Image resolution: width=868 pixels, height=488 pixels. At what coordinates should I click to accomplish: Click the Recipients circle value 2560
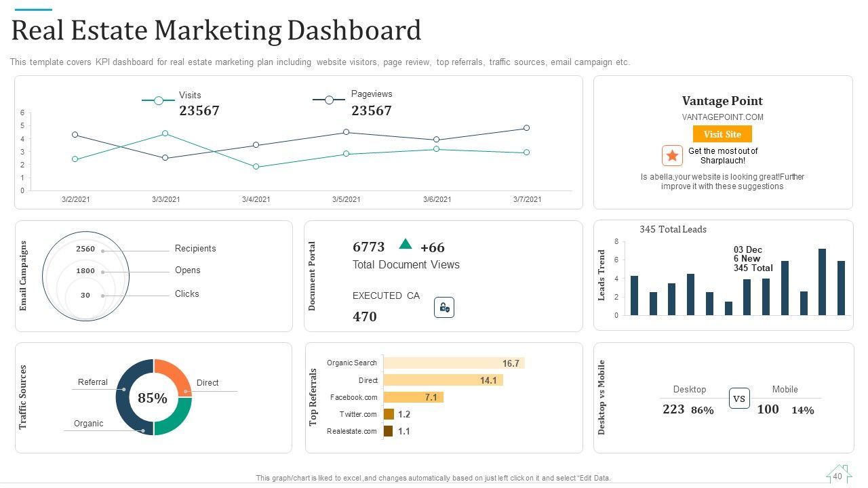tap(85, 249)
